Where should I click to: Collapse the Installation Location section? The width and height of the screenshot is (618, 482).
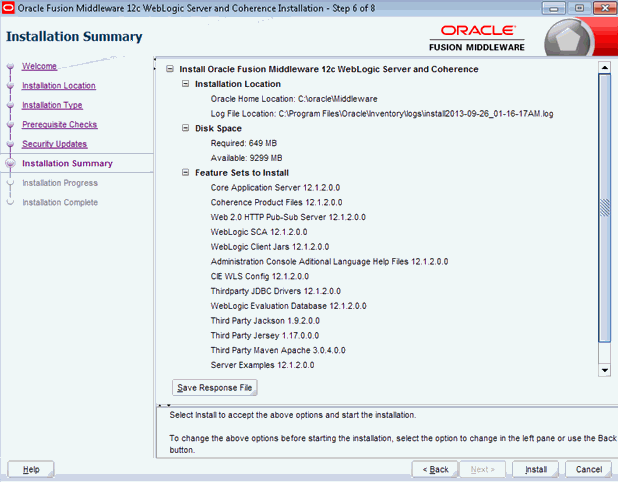click(x=185, y=84)
